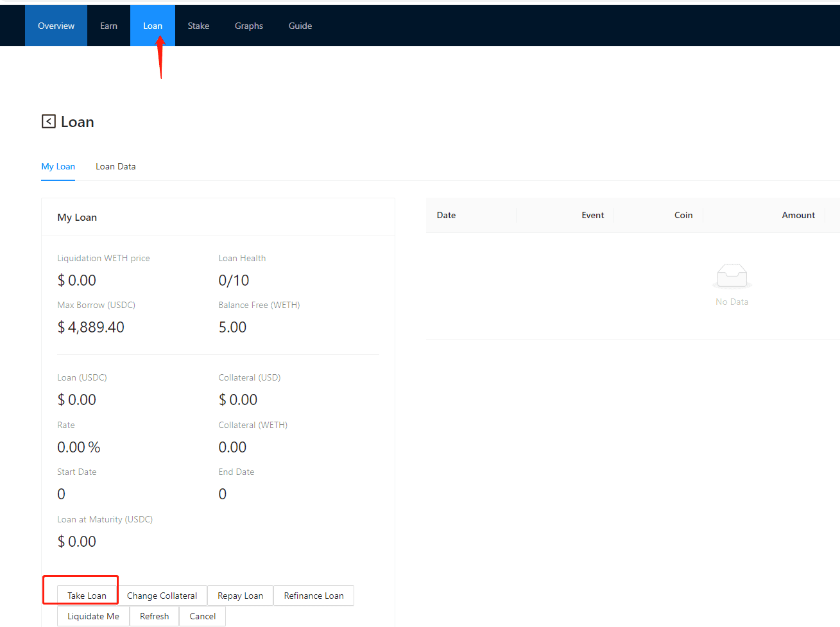
Task: Click the Loan (USDC) label
Action: (82, 377)
